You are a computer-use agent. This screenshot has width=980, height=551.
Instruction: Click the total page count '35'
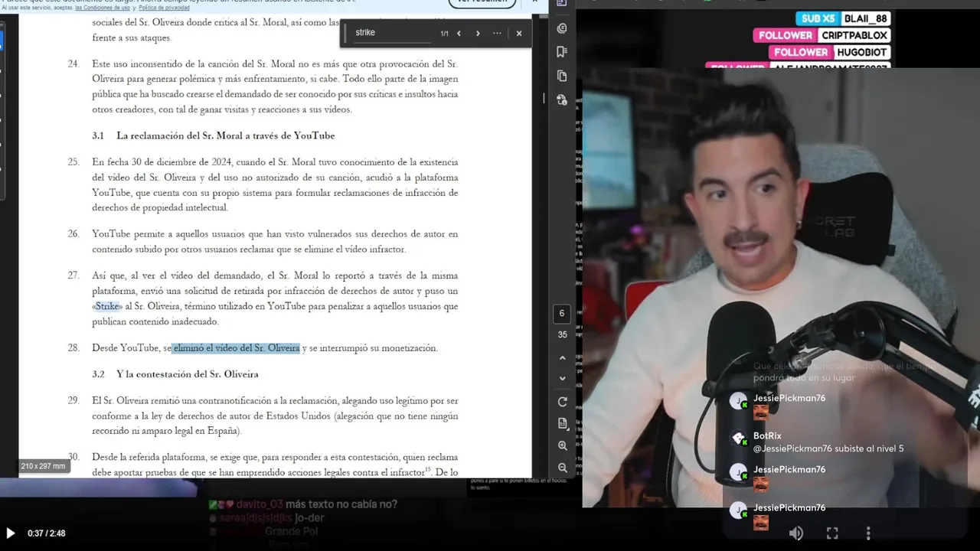562,334
